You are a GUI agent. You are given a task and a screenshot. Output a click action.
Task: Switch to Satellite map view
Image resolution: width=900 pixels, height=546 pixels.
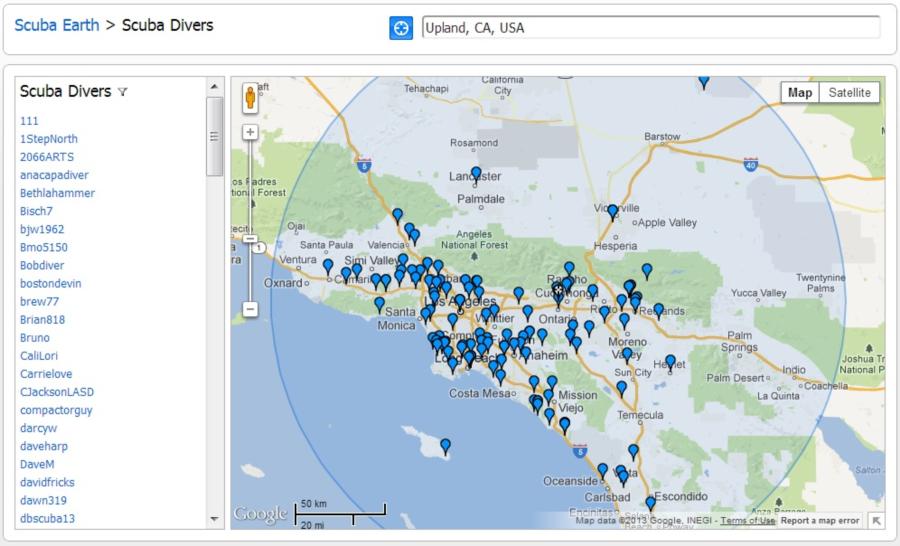coord(849,92)
